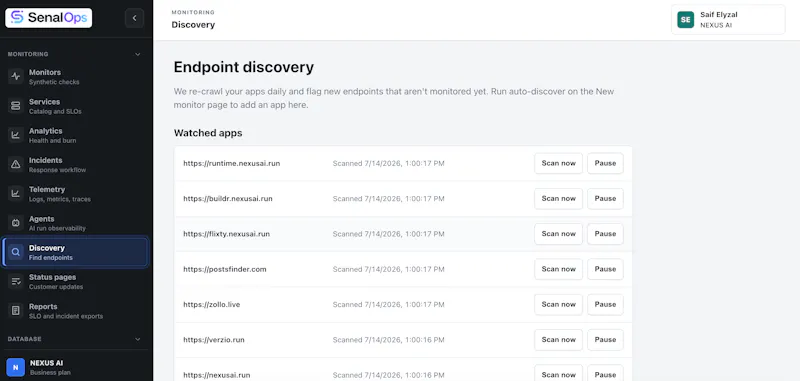Image resolution: width=800 pixels, height=381 pixels.
Task: Click https://nexusai.run URL text
Action: 217,375
